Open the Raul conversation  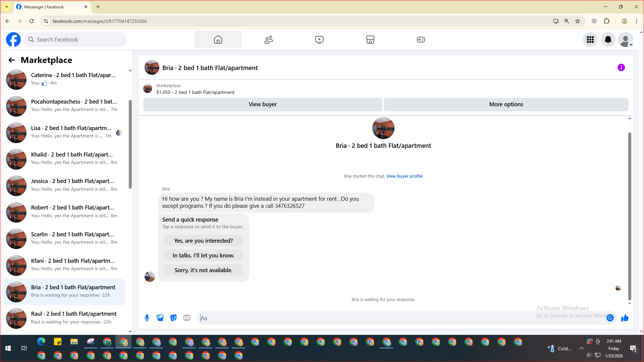(64, 318)
